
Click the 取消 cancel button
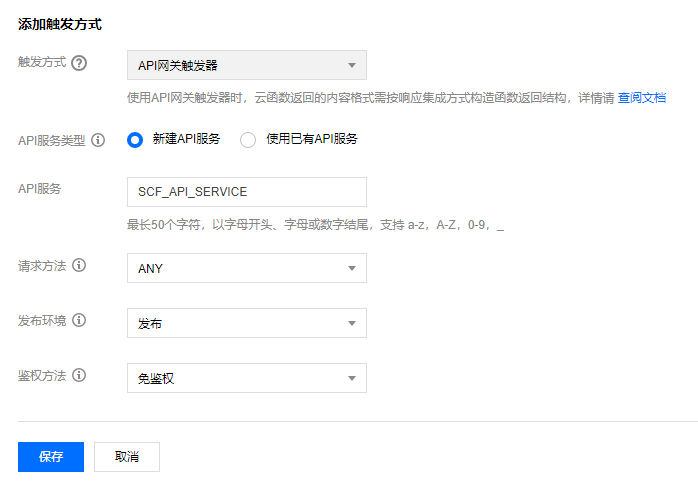click(x=127, y=457)
